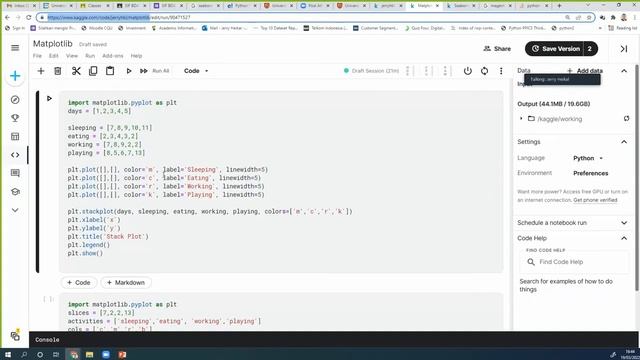Image resolution: width=640 pixels, height=360 pixels.
Task: Click the restart session refresh icon
Action: point(484,71)
